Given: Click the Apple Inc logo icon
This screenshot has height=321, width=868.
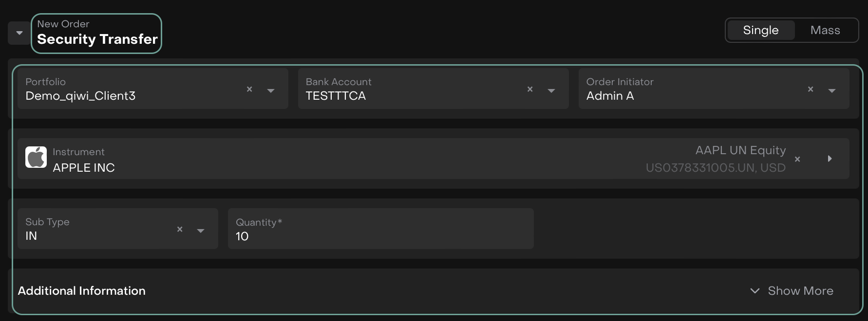Looking at the screenshot, I should (36, 157).
